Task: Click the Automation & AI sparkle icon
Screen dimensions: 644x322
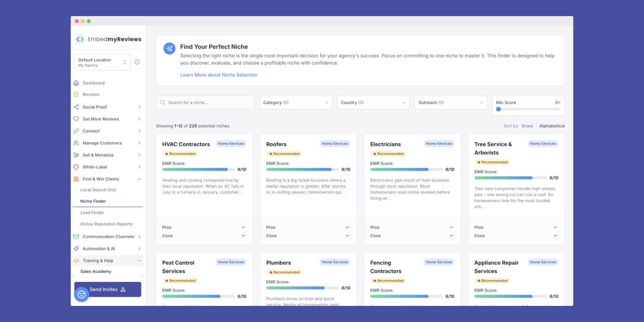Action: 76,249
